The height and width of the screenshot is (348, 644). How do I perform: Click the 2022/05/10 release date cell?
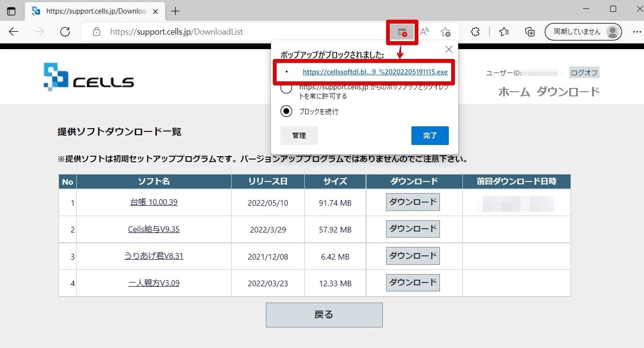(x=268, y=203)
